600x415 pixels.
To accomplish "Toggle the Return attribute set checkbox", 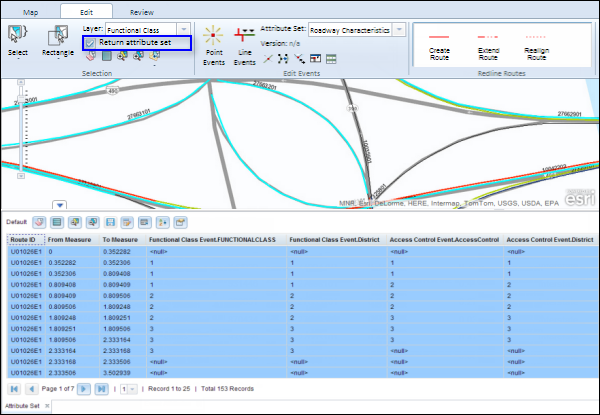I will 90,43.
